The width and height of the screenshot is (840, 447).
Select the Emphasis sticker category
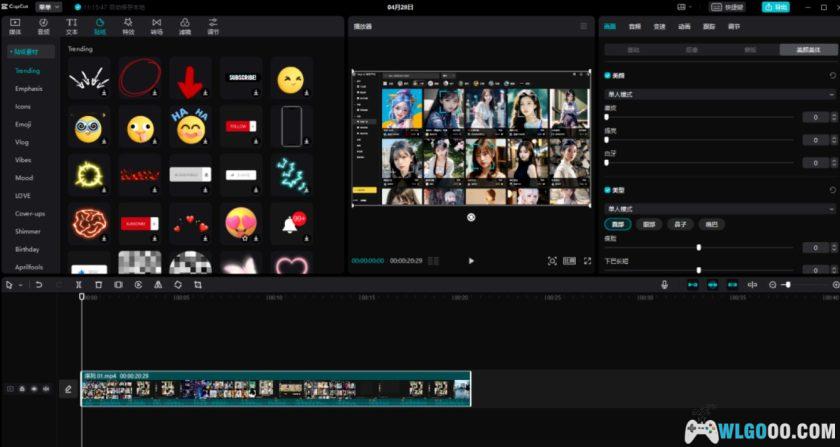28,88
